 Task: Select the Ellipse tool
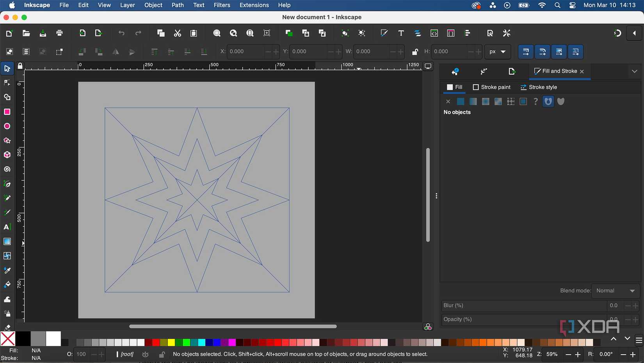[x=7, y=126]
